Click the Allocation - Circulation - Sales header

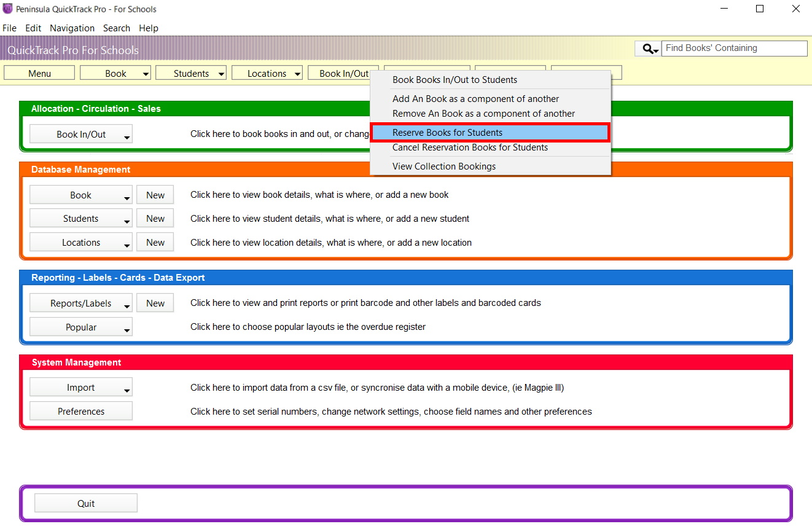[96, 109]
